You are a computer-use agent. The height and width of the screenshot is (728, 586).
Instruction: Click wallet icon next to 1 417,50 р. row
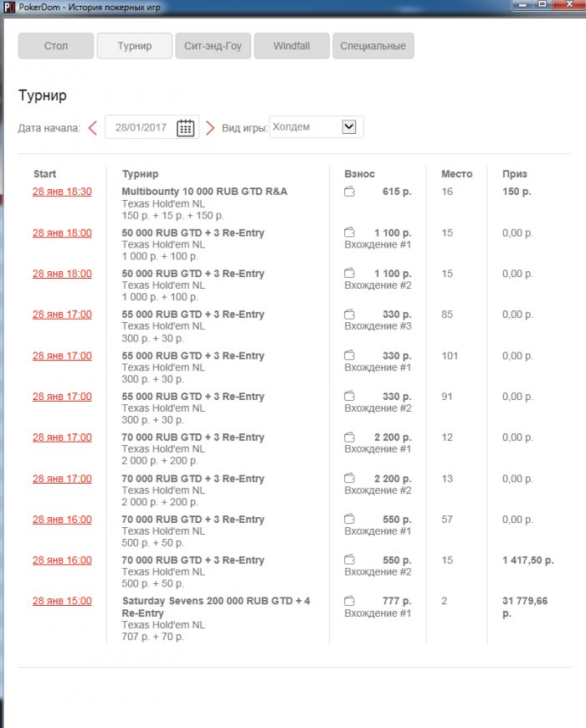(x=350, y=561)
